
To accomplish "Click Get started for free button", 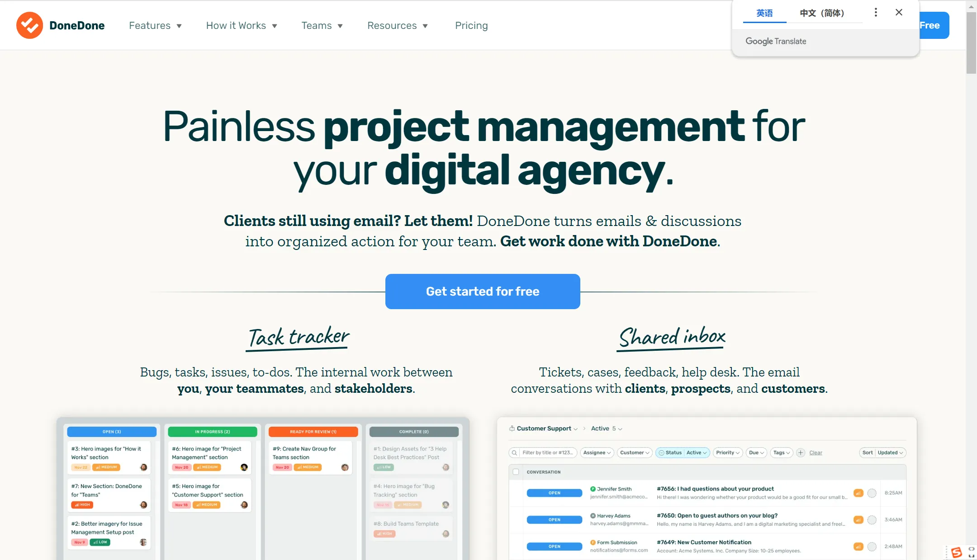I will [483, 292].
